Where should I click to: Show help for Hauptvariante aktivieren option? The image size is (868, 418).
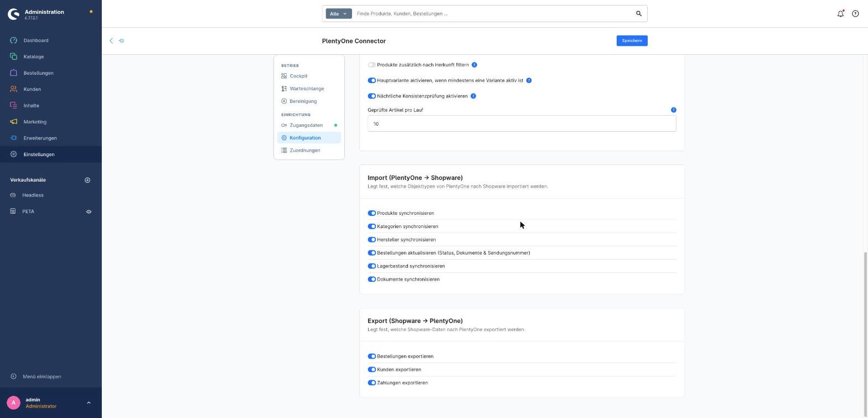pos(529,80)
